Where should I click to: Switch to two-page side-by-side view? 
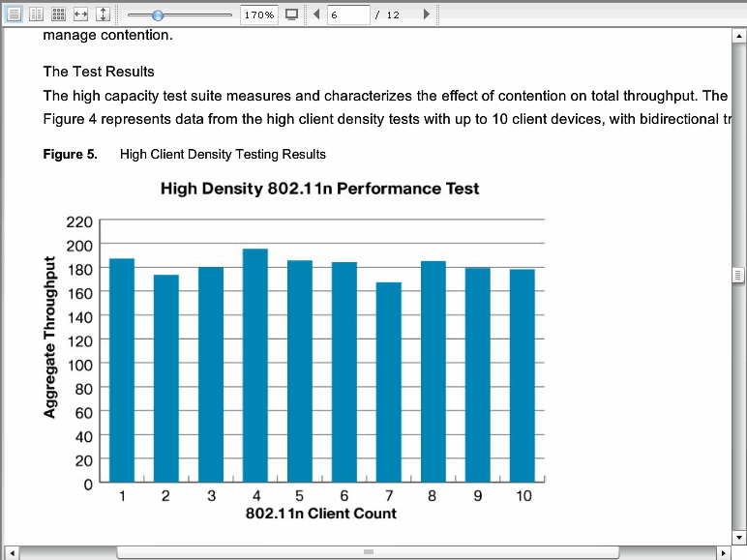pyautogui.click(x=36, y=15)
